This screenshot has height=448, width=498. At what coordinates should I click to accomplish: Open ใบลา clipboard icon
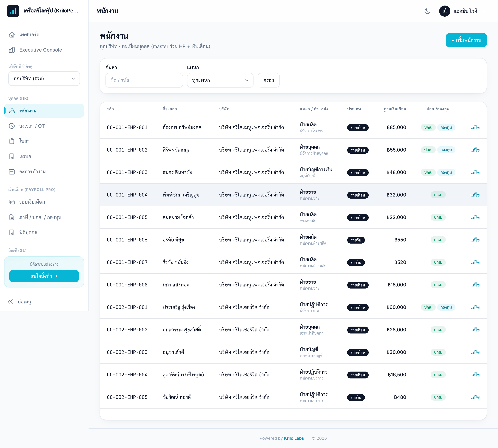coord(12,141)
